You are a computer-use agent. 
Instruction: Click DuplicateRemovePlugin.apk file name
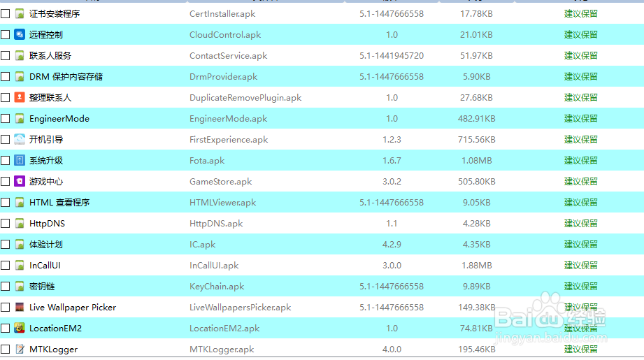[245, 98]
